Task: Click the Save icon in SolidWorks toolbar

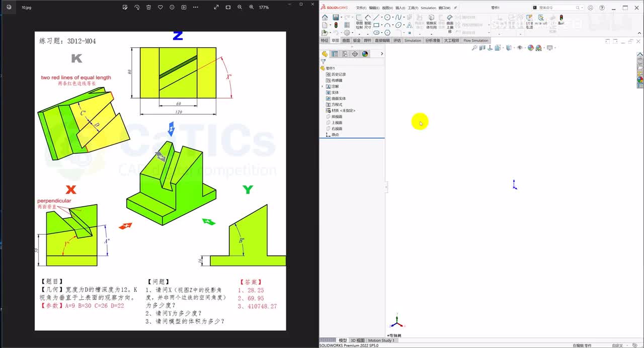Action: pyautogui.click(x=336, y=17)
